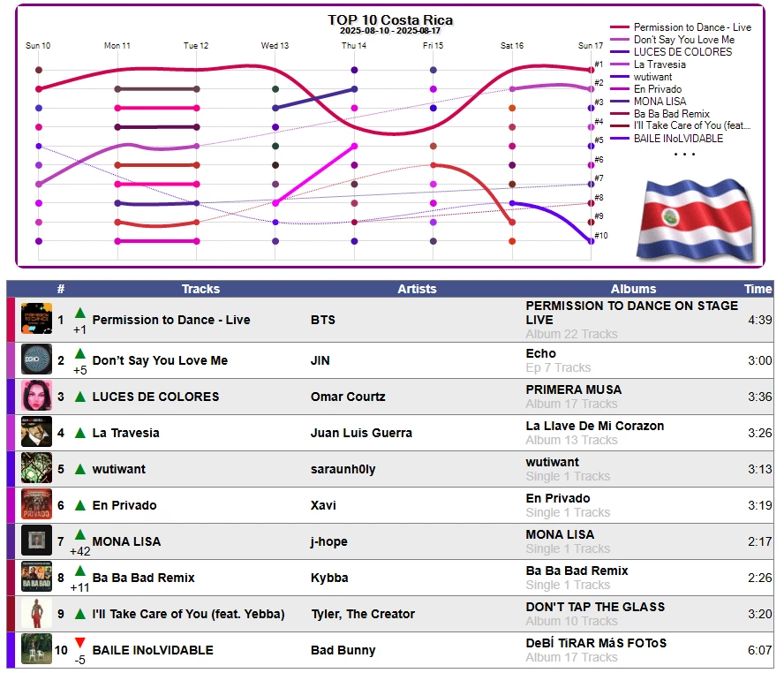Click the Albums column header
This screenshot has height=673, width=784.
(x=633, y=289)
